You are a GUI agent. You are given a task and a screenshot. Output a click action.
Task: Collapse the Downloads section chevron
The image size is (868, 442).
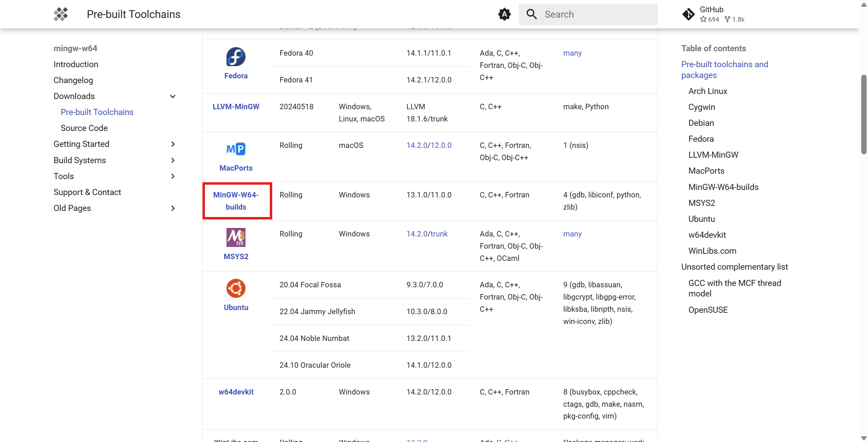173,96
